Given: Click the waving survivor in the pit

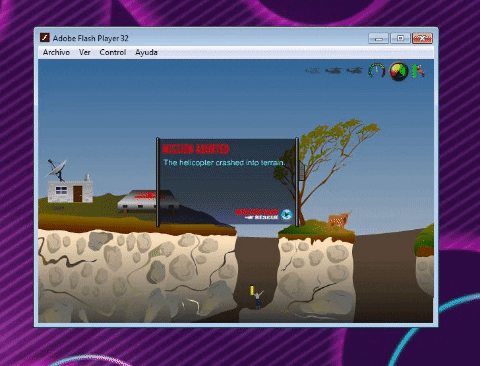Looking at the screenshot, I should [x=258, y=300].
